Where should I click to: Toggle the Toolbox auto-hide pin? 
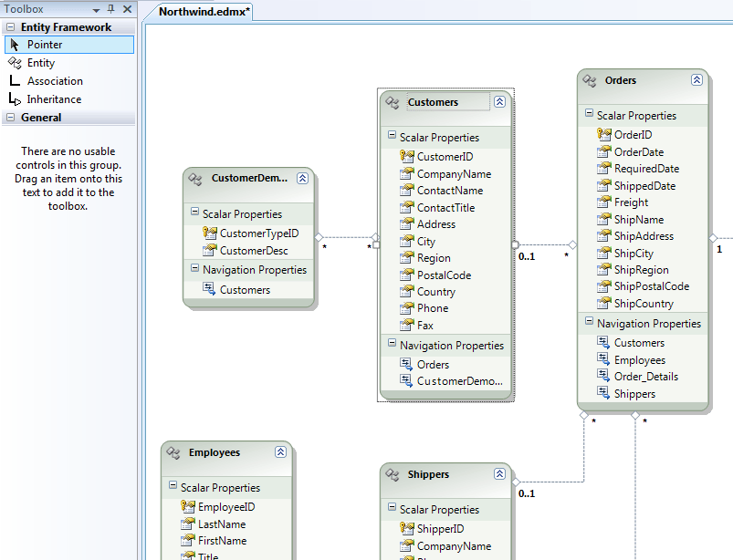(x=111, y=9)
